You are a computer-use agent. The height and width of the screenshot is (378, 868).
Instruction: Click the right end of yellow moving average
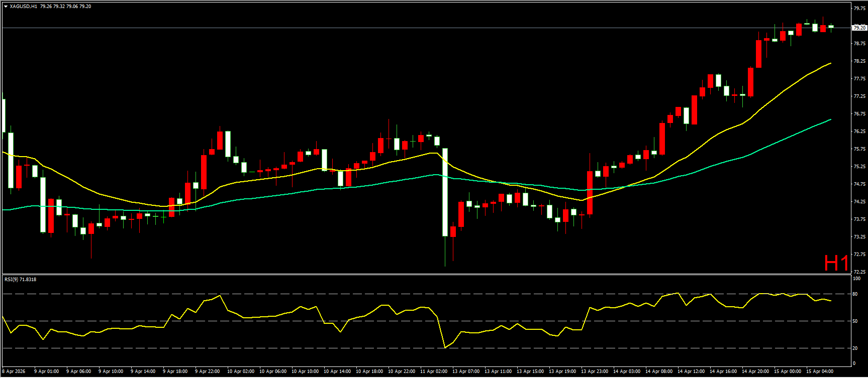click(x=830, y=63)
